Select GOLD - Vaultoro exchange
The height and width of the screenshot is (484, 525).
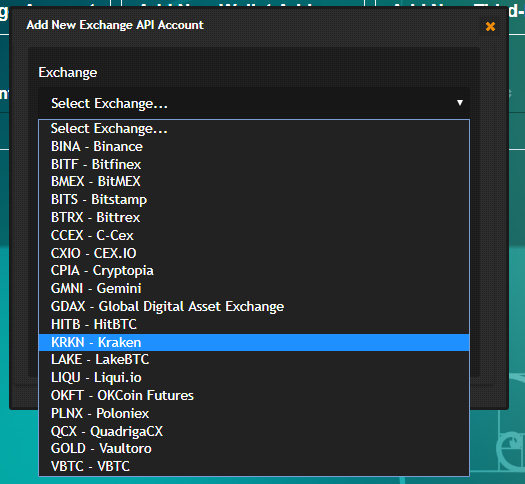[254, 449]
